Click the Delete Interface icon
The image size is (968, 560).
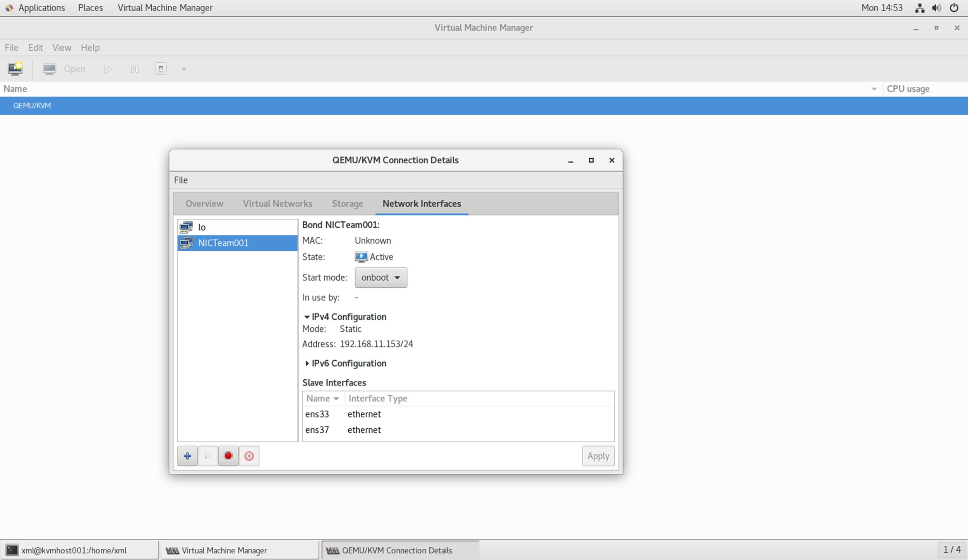249,456
